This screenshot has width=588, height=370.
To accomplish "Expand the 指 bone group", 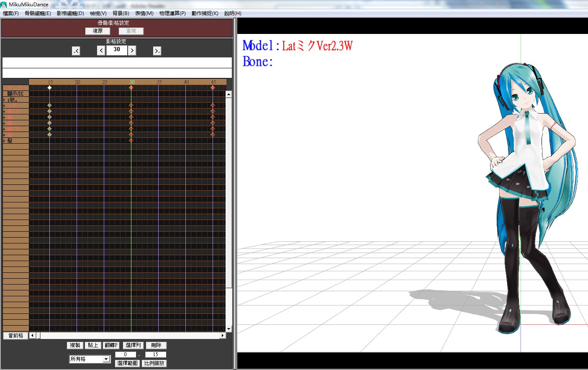I will (x=4, y=123).
